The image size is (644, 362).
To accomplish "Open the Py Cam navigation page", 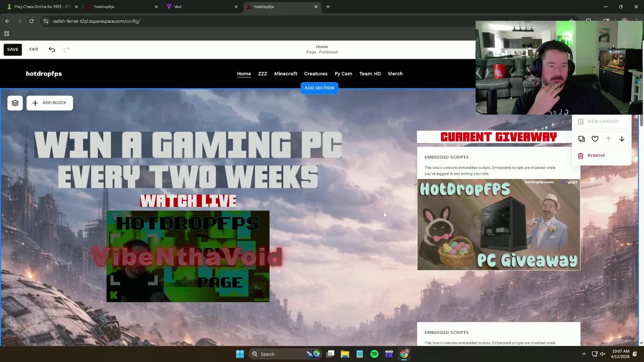I will pos(343,74).
